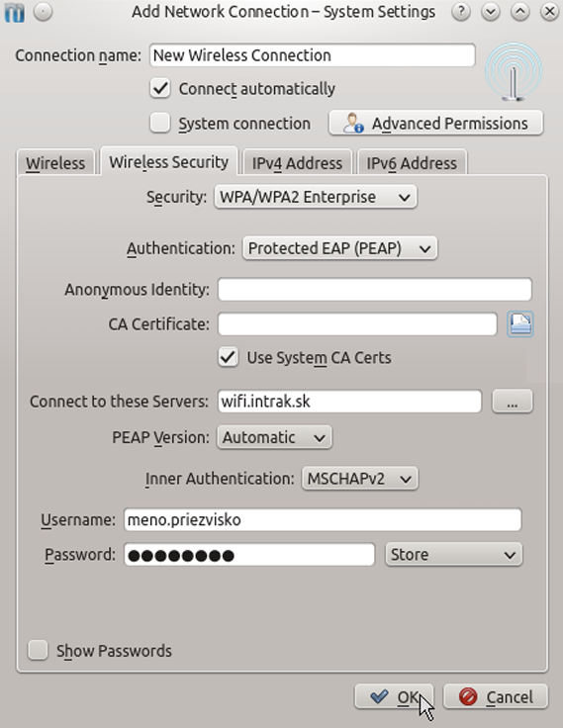Enable the System connection checkbox

click(x=160, y=123)
